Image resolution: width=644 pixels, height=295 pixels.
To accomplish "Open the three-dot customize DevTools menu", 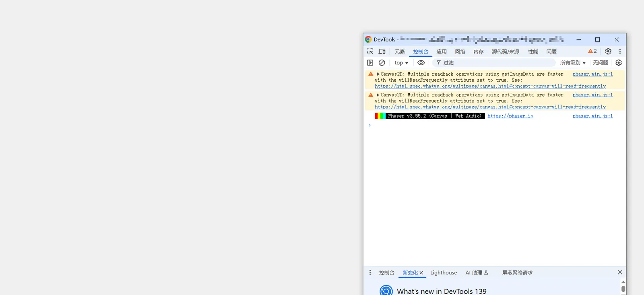I will point(620,52).
